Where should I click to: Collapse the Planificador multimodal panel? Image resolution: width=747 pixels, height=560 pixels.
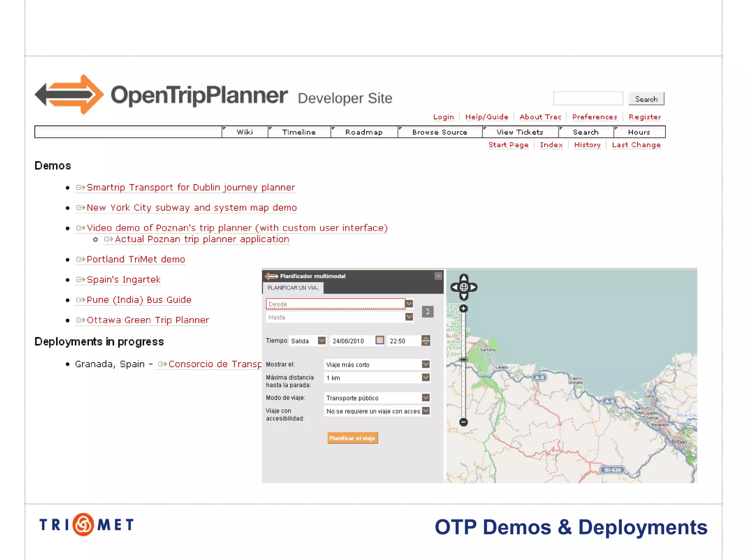tap(438, 276)
